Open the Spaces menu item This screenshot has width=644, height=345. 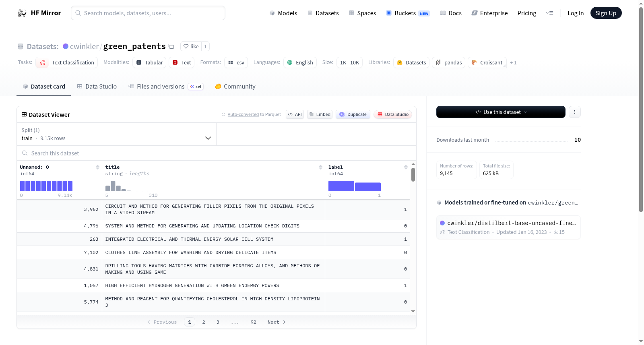click(x=362, y=13)
